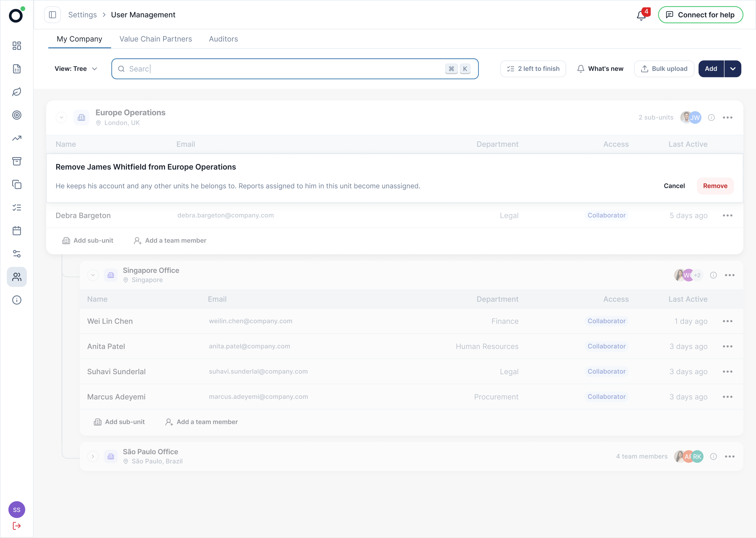Open the Add button dropdown arrow

(733, 69)
